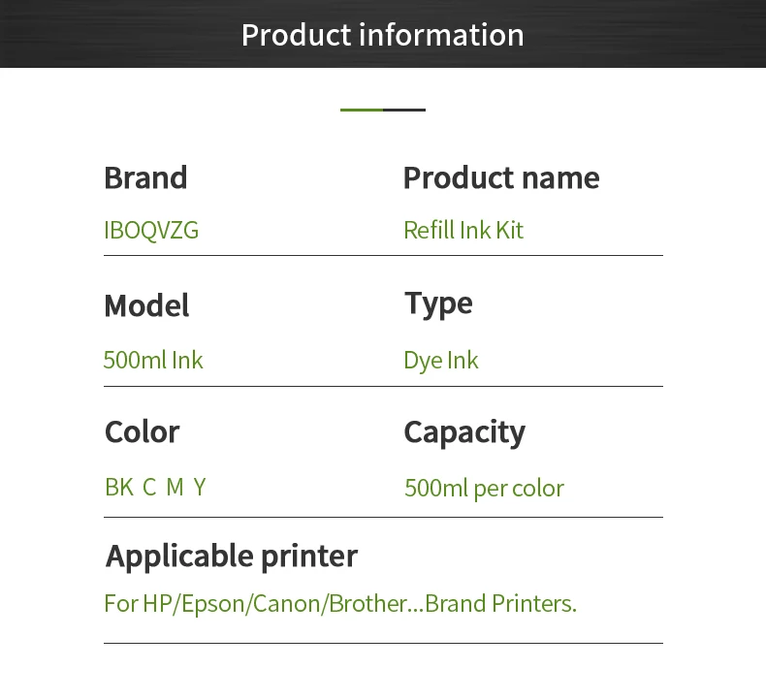Select the 500ml Ink model value

(153, 361)
